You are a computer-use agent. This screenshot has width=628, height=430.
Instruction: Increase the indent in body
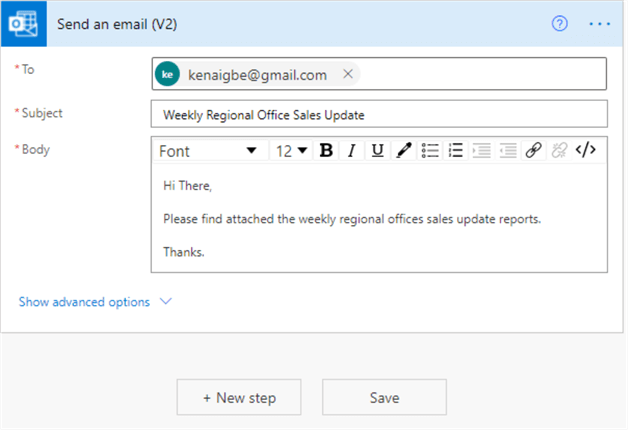point(508,151)
